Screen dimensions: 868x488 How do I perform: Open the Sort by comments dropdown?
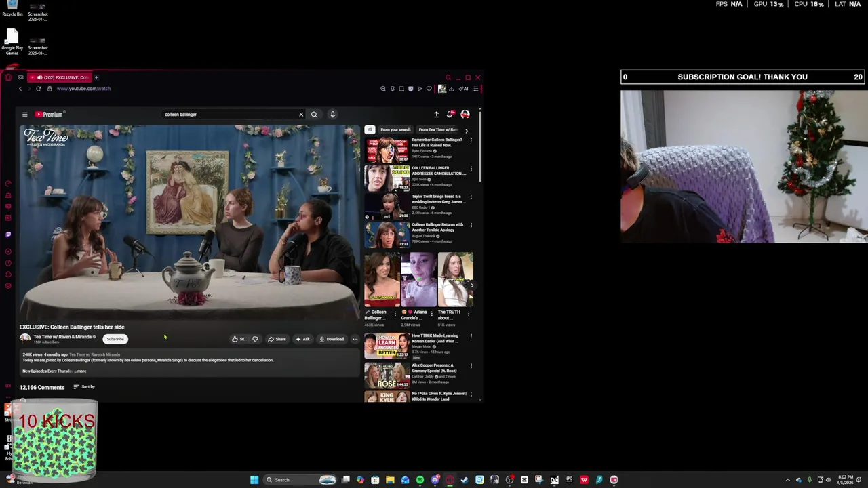pos(84,387)
